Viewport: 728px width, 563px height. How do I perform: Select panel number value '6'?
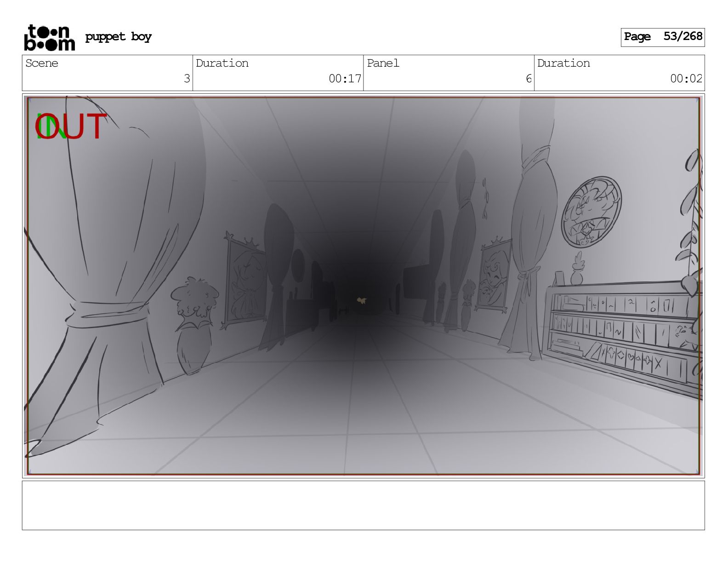[529, 79]
